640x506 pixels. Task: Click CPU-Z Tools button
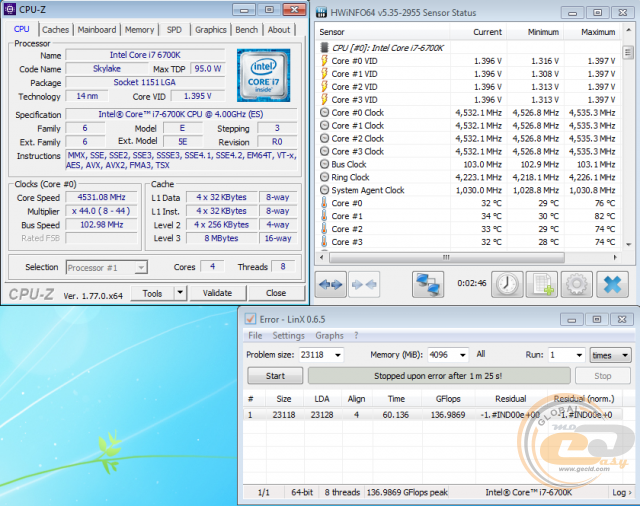coord(152,293)
